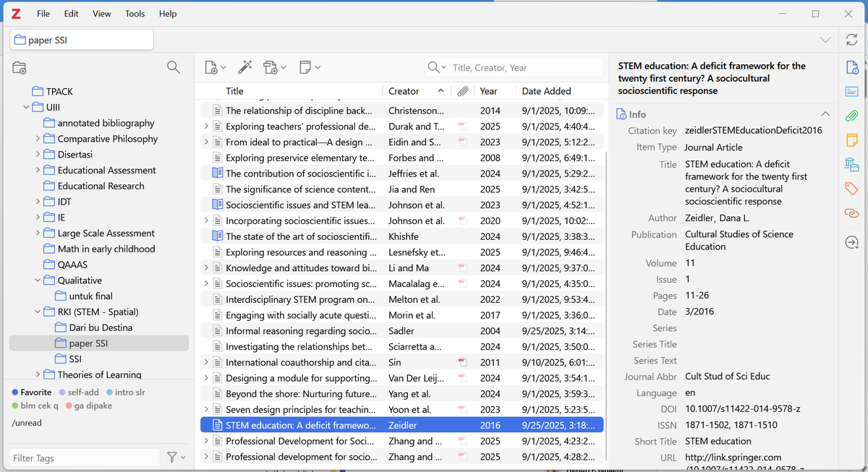Jump to the Info pane icon

click(851, 68)
